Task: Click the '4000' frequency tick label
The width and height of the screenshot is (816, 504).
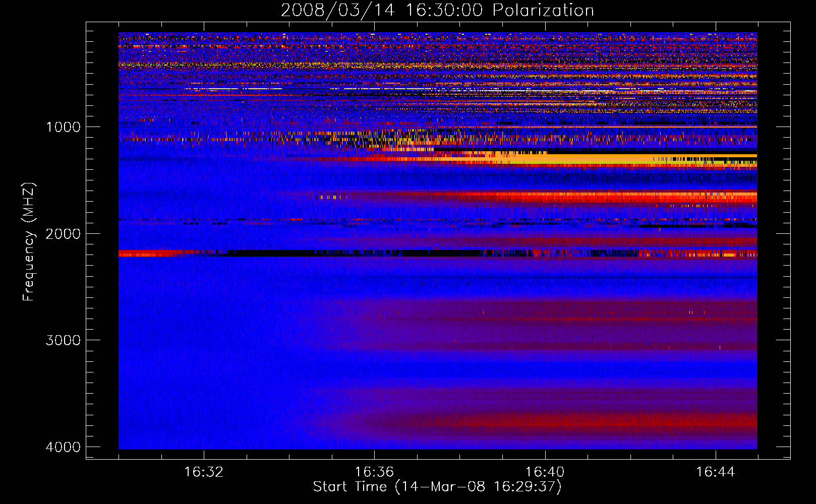Action: 63,447
